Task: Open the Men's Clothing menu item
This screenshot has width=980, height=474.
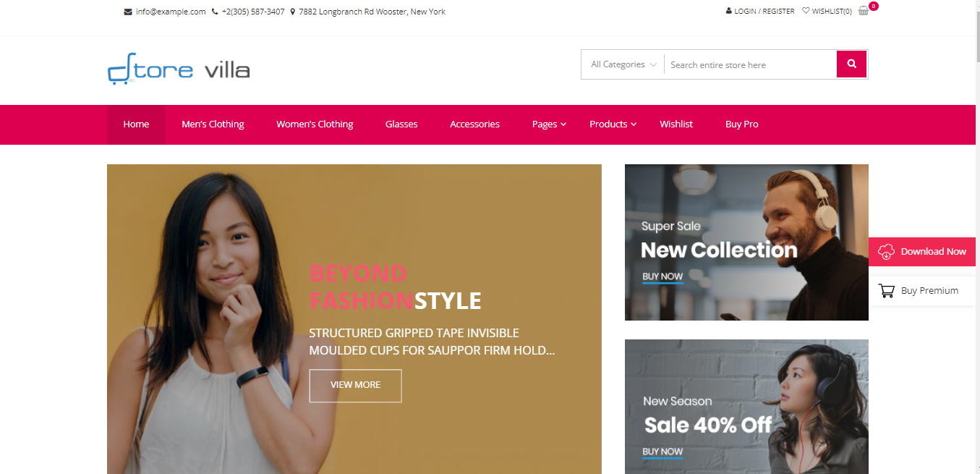Action: click(x=213, y=124)
